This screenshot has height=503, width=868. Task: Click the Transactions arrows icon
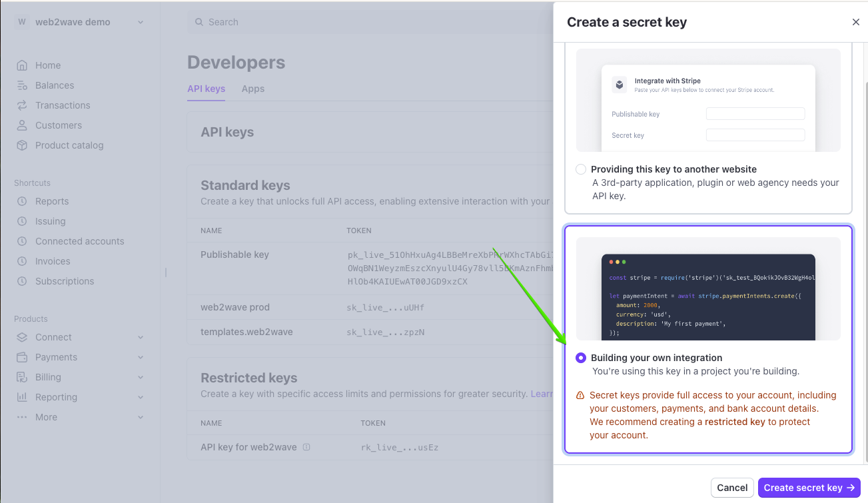tap(22, 105)
